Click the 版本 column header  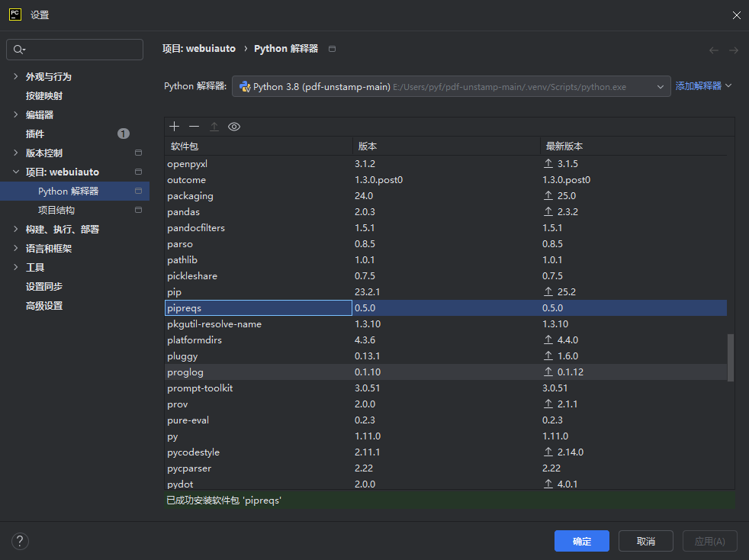pyautogui.click(x=446, y=146)
